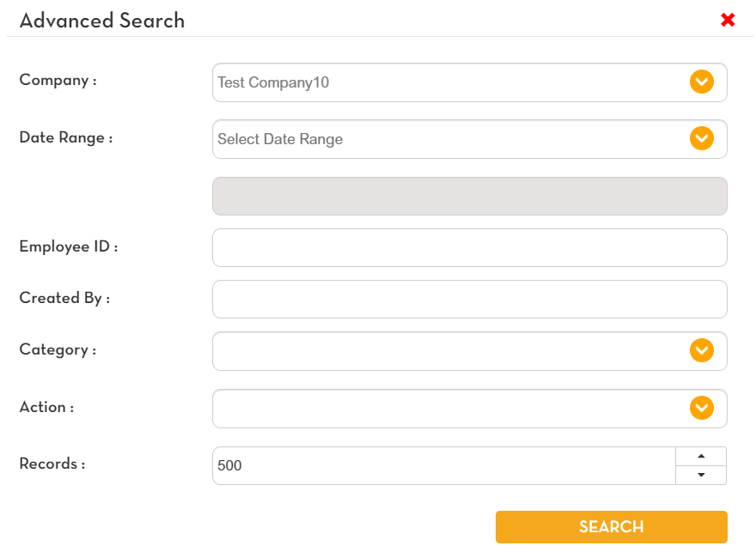Decrease Records value with down arrow

(x=701, y=475)
